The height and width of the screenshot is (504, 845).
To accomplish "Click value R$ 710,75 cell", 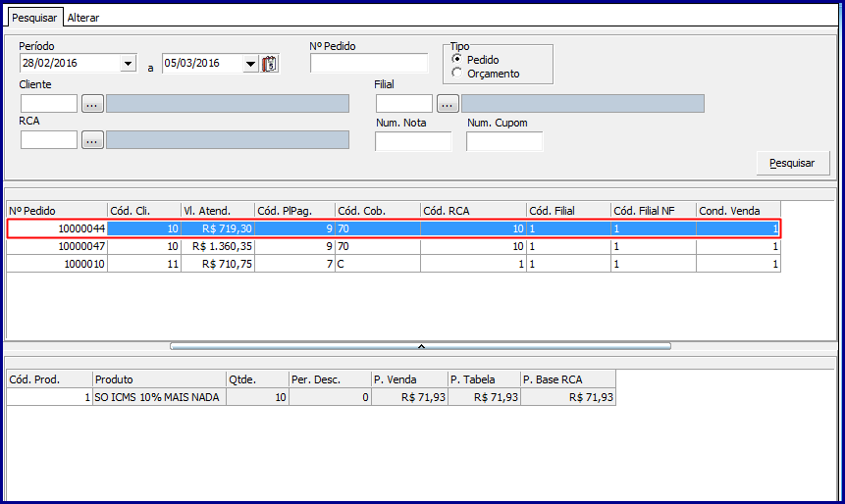I will [x=218, y=264].
